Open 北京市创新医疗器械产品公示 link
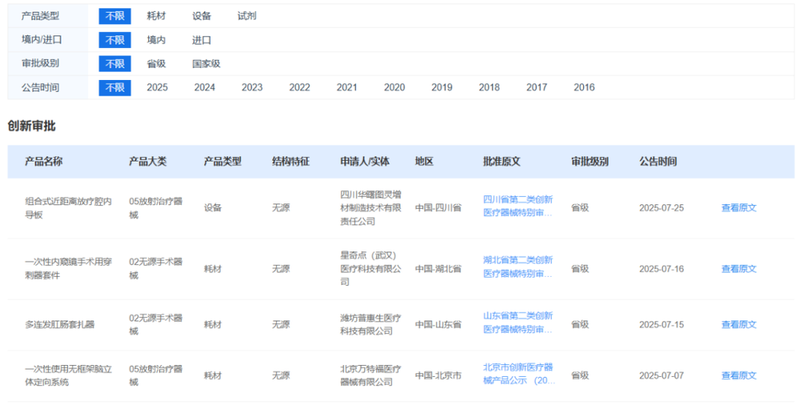 517,375
